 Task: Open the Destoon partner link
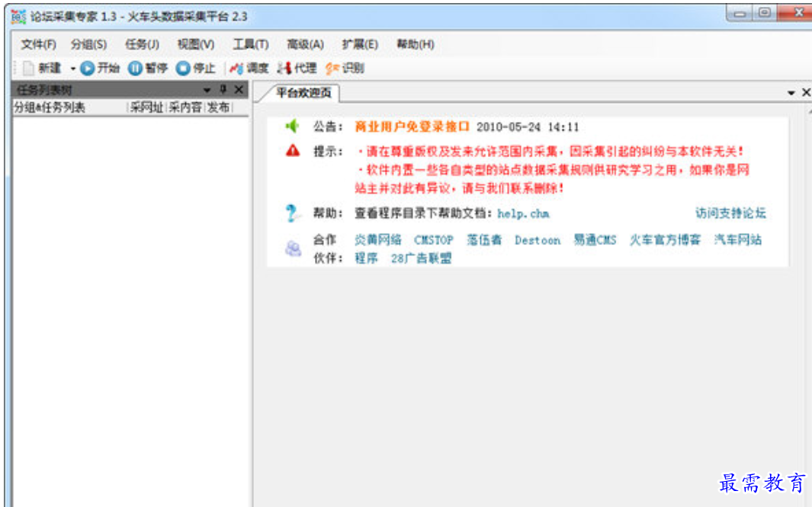(538, 240)
